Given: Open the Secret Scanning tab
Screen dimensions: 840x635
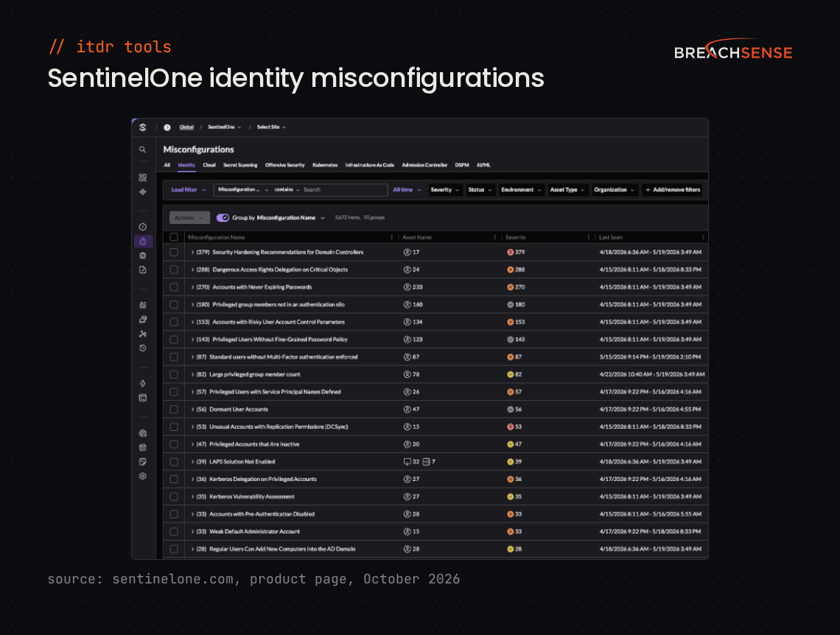Looking at the screenshot, I should tap(240, 165).
